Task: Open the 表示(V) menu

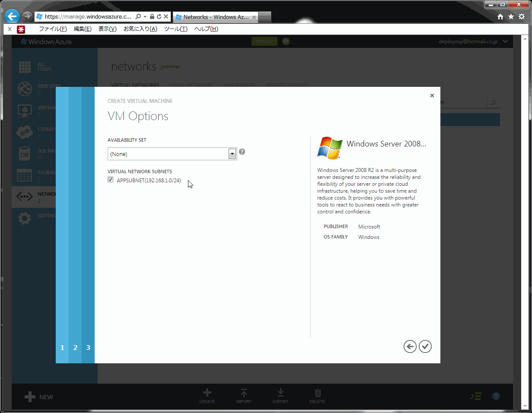Action: point(108,29)
